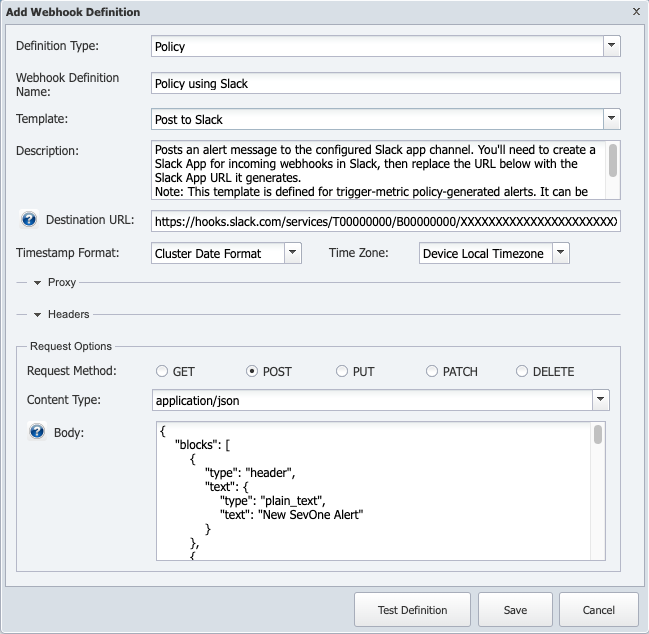Open the Body field help icon
Image resolution: width=649 pixels, height=634 pixels.
pos(37,432)
